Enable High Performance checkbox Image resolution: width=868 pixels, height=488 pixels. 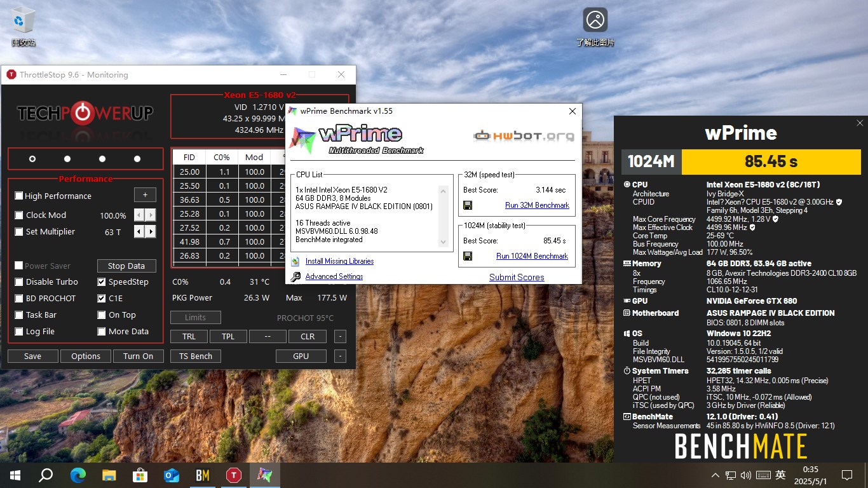[19, 196]
